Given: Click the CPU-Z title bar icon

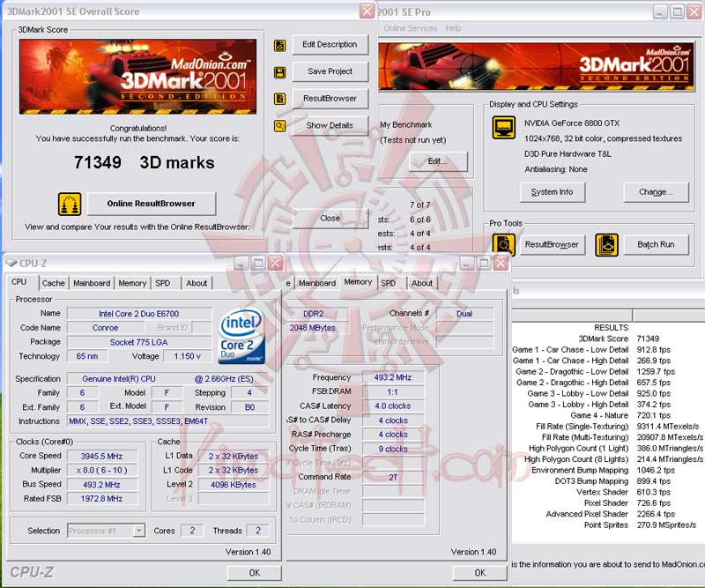Looking at the screenshot, I should [11, 263].
